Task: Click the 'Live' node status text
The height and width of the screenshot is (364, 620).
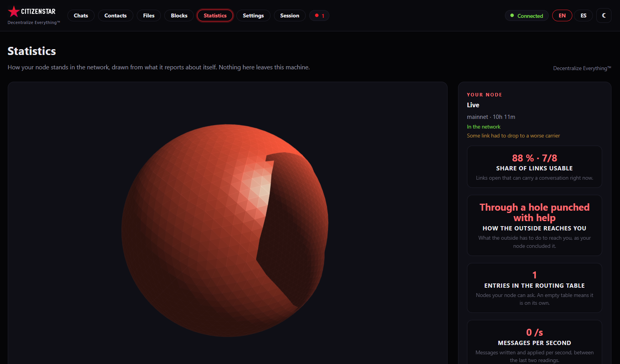Action: 473,105
